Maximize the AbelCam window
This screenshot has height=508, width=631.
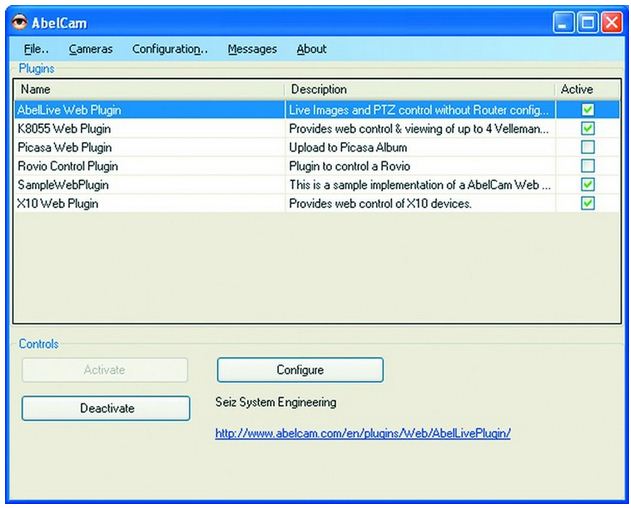coord(588,22)
